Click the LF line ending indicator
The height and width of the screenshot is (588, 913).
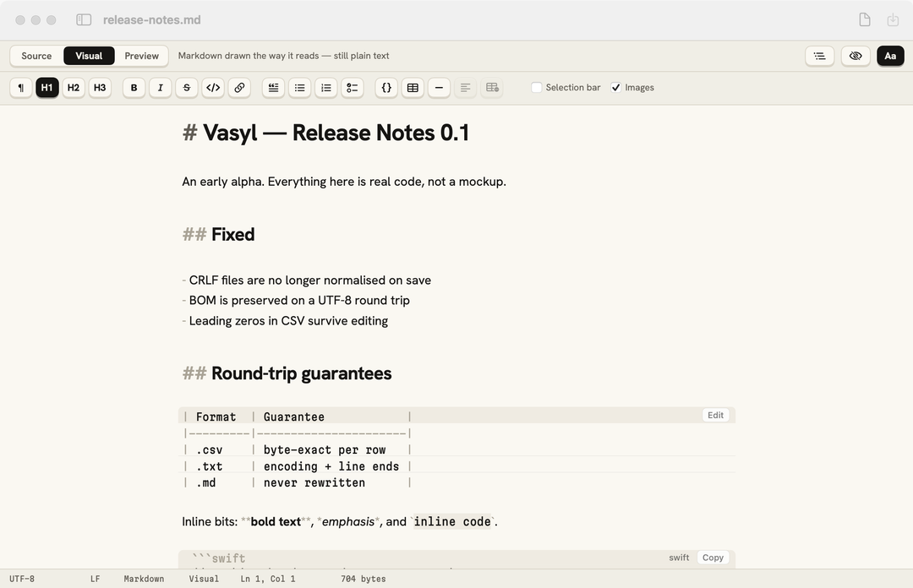pyautogui.click(x=95, y=579)
